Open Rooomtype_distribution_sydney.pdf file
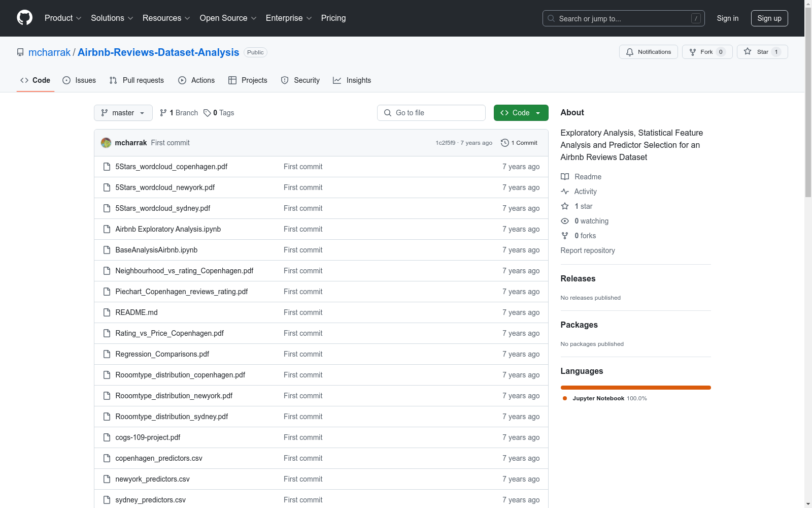Image resolution: width=812 pixels, height=508 pixels. 172,417
